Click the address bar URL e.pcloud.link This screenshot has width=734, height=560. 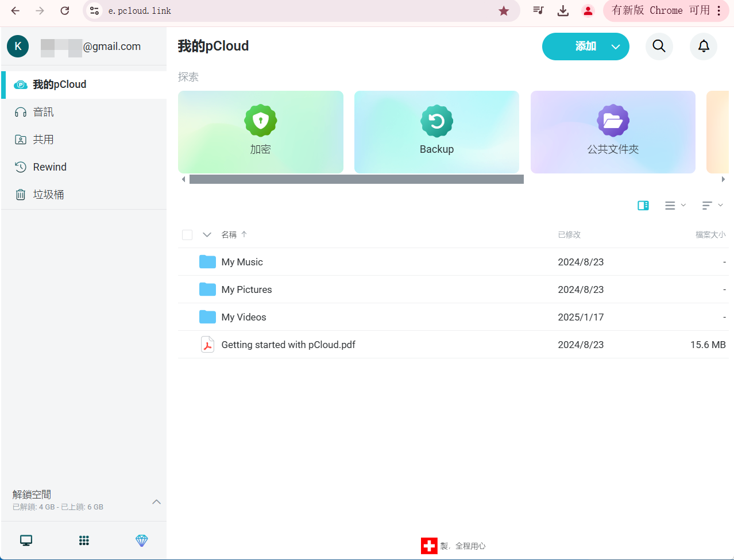click(140, 11)
